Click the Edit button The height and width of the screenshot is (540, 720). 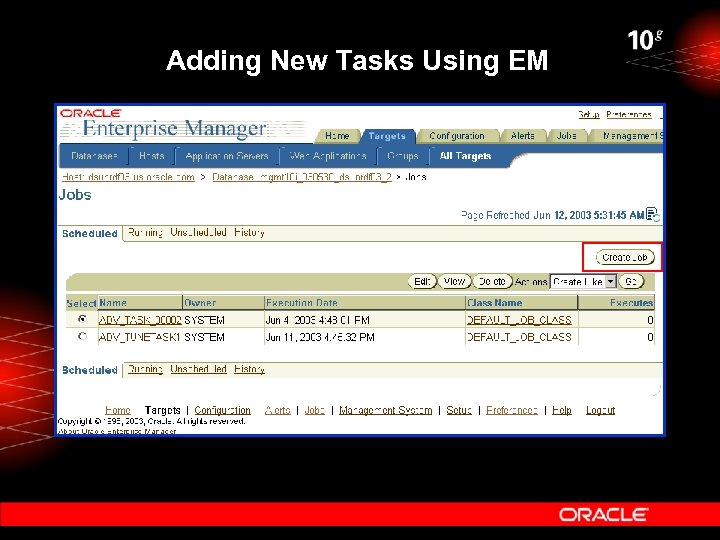pos(422,281)
